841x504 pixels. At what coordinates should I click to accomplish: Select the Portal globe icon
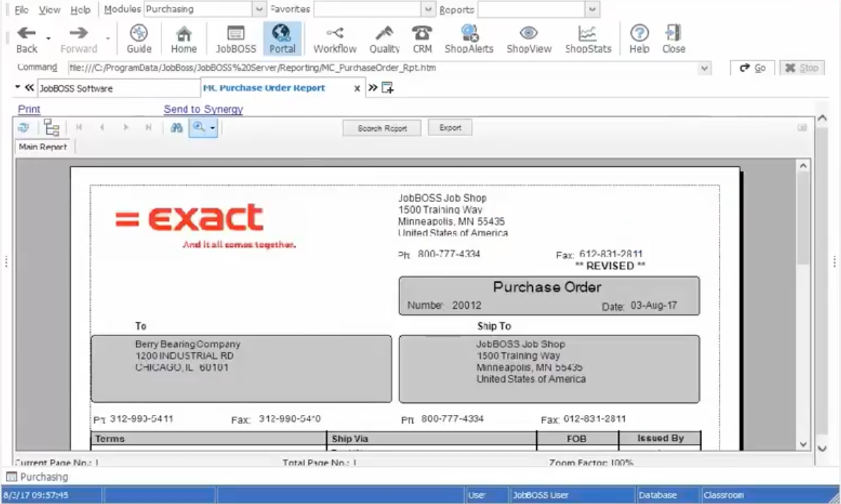click(x=282, y=39)
